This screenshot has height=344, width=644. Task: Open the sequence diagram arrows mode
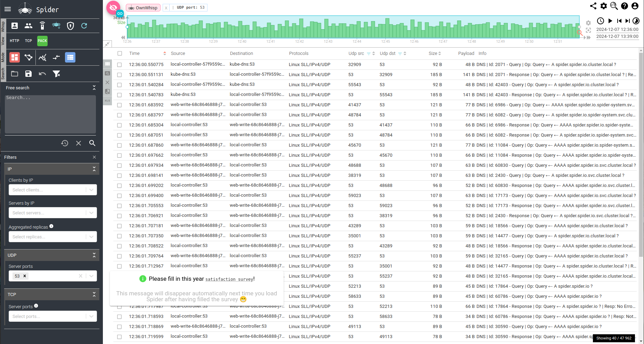(x=56, y=57)
